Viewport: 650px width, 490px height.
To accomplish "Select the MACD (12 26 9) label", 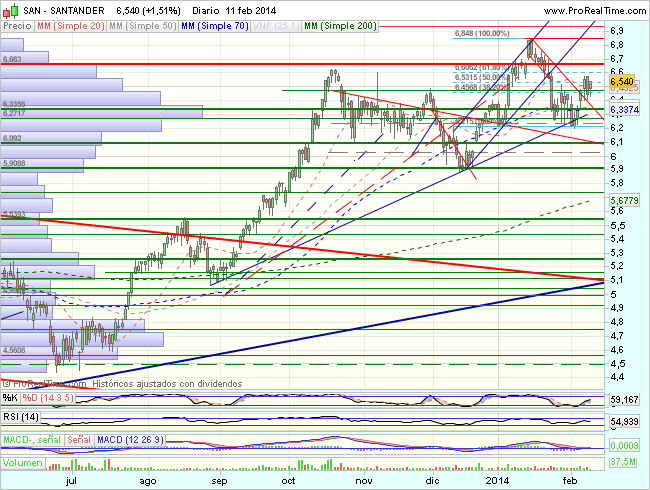I will (x=131, y=440).
